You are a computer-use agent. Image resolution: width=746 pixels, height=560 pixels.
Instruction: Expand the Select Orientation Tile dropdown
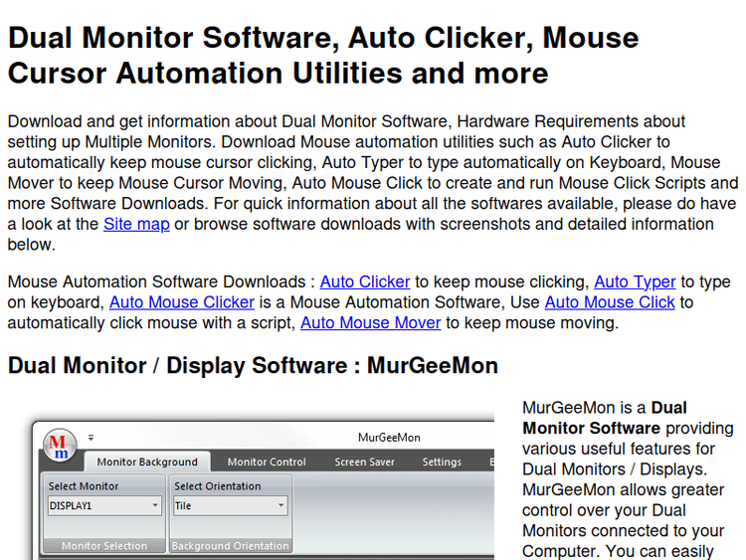[x=281, y=505]
